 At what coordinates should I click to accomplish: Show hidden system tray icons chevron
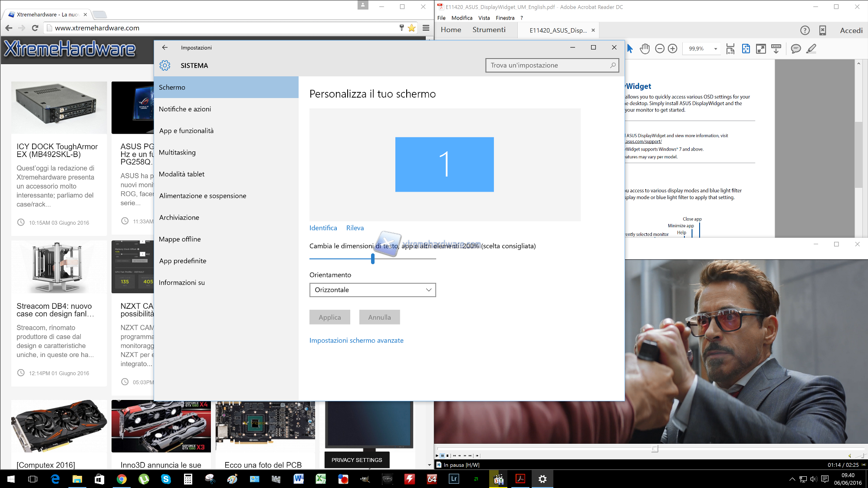792,479
